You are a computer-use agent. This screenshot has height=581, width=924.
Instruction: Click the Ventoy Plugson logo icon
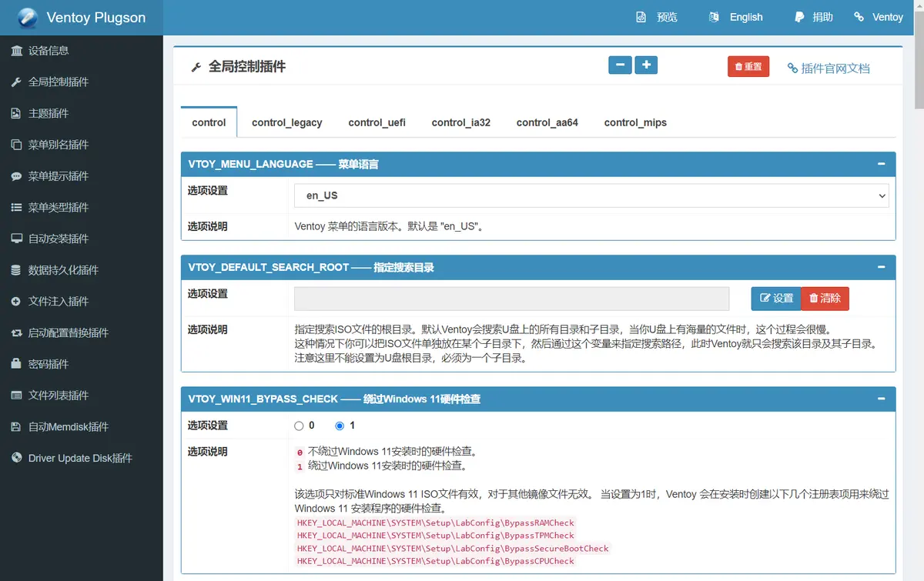point(28,17)
